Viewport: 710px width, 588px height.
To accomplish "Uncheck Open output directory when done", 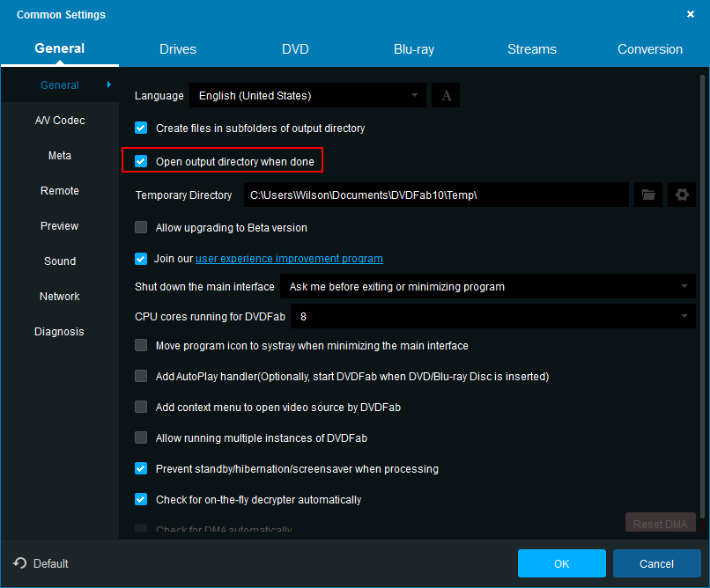I will [x=141, y=161].
